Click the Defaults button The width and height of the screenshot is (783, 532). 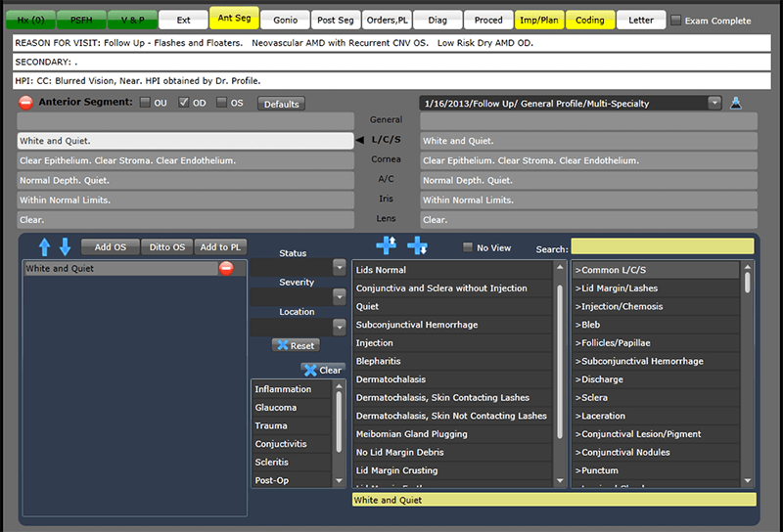point(281,104)
